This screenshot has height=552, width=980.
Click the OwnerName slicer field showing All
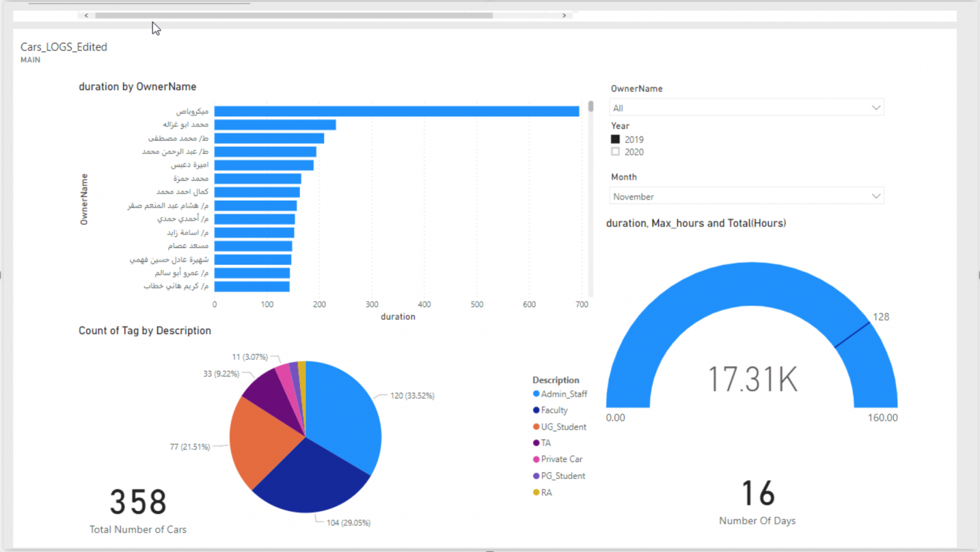pos(735,108)
